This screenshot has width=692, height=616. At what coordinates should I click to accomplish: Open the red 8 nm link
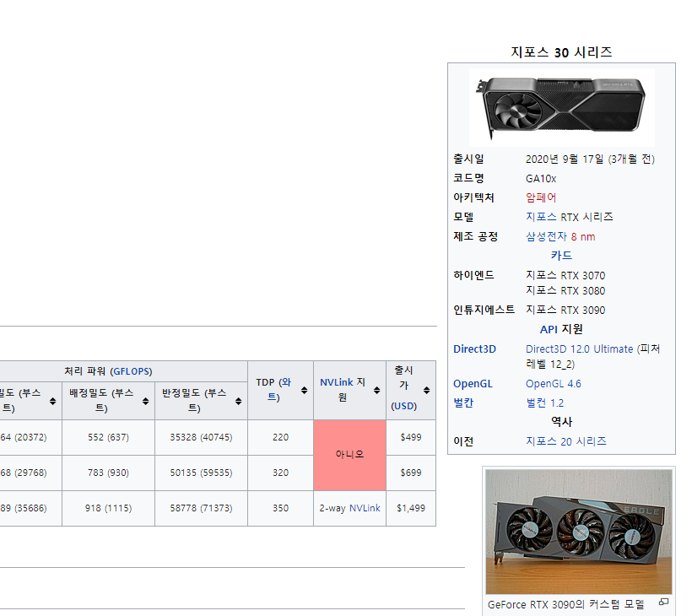point(583,237)
